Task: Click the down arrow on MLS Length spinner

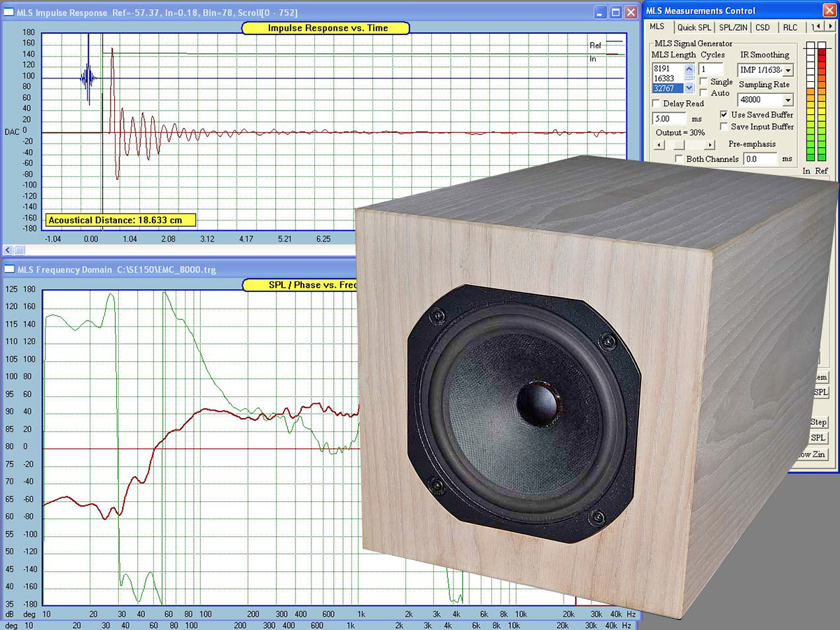Action: [x=689, y=87]
